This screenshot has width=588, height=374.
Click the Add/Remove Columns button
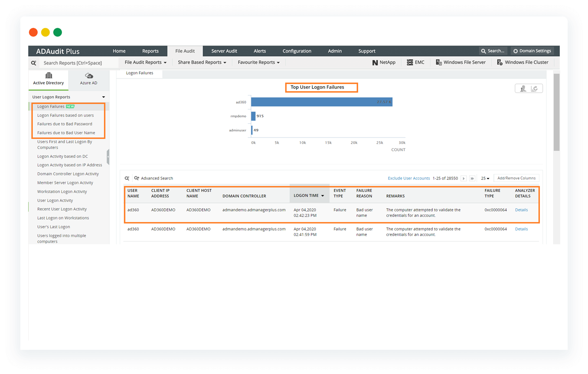pos(516,178)
